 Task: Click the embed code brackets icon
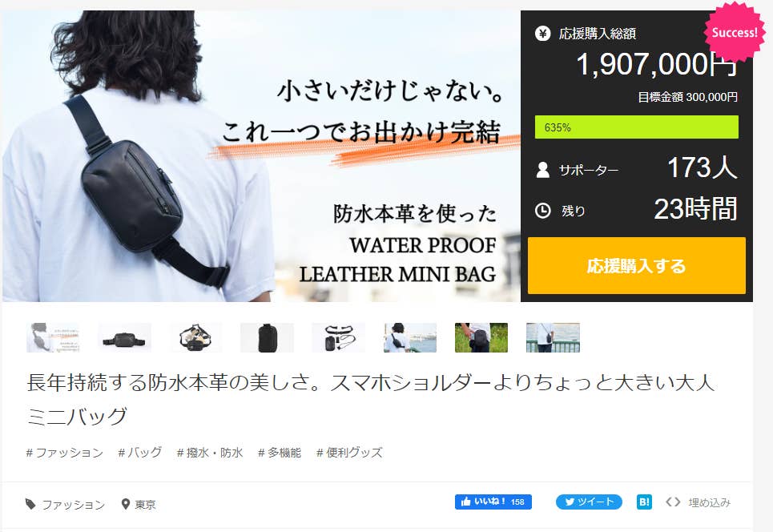click(x=673, y=502)
